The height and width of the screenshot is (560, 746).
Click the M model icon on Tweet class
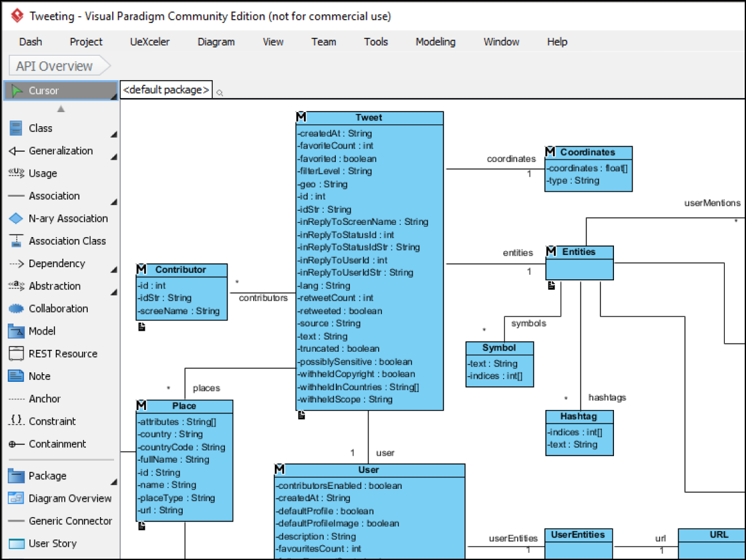tap(301, 117)
